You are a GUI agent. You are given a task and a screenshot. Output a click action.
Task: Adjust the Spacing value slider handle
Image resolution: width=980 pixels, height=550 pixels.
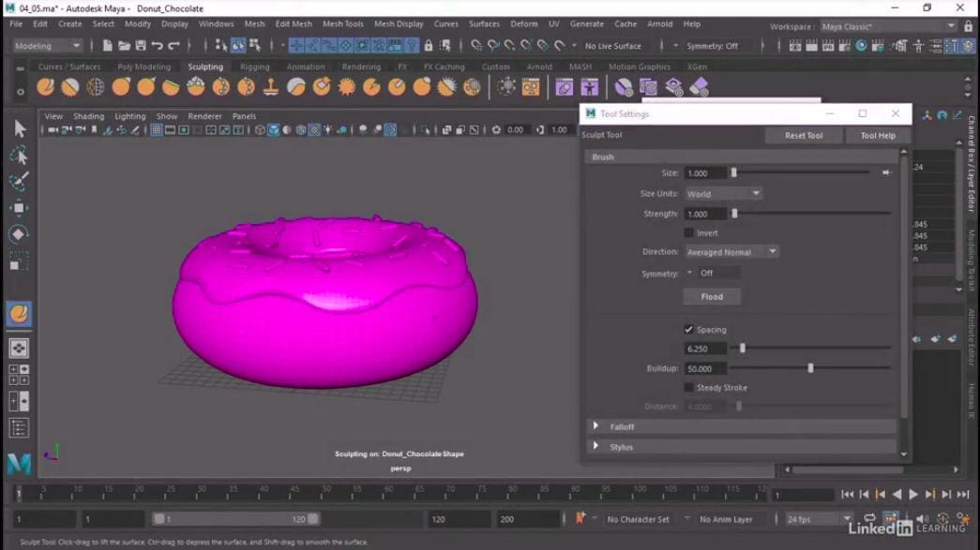pos(743,349)
